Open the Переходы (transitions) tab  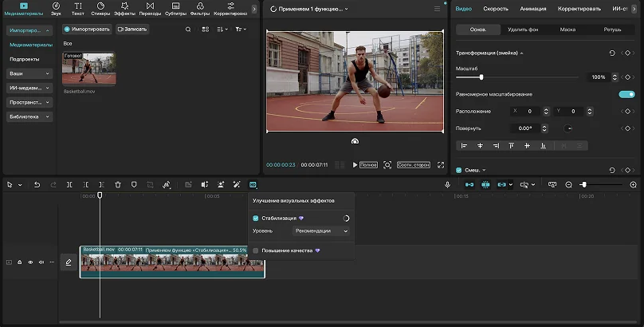[x=151, y=9]
